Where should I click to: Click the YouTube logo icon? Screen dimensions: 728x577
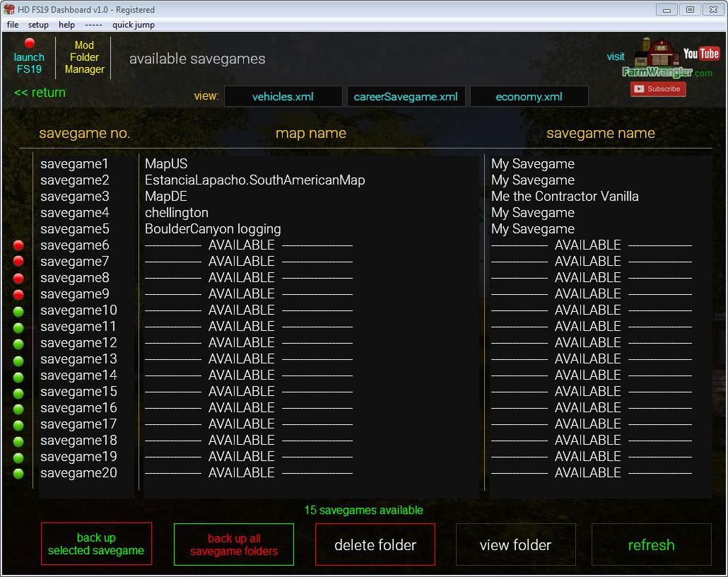tap(700, 54)
